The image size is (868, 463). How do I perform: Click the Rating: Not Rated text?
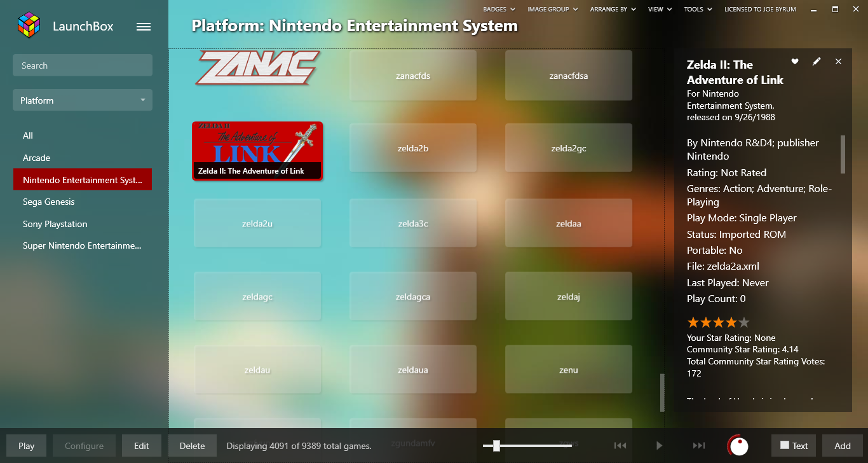click(x=726, y=173)
